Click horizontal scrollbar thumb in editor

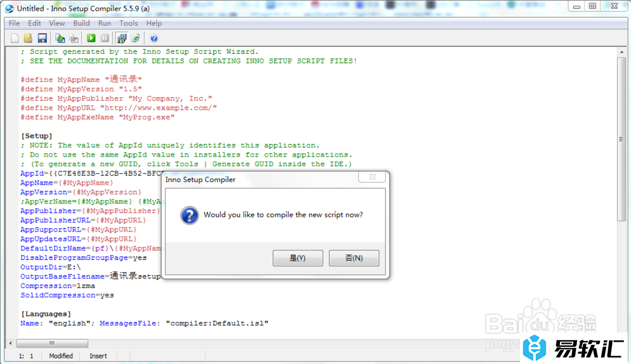[52, 343]
